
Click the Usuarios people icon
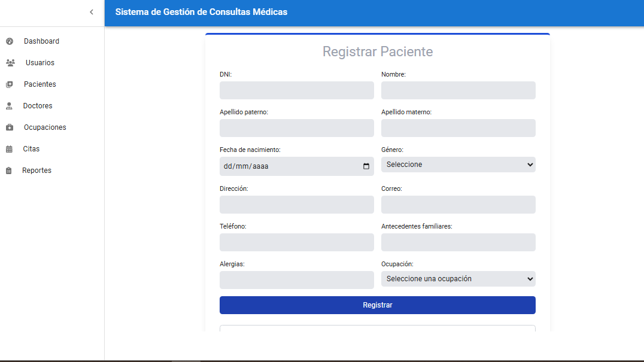(x=10, y=63)
